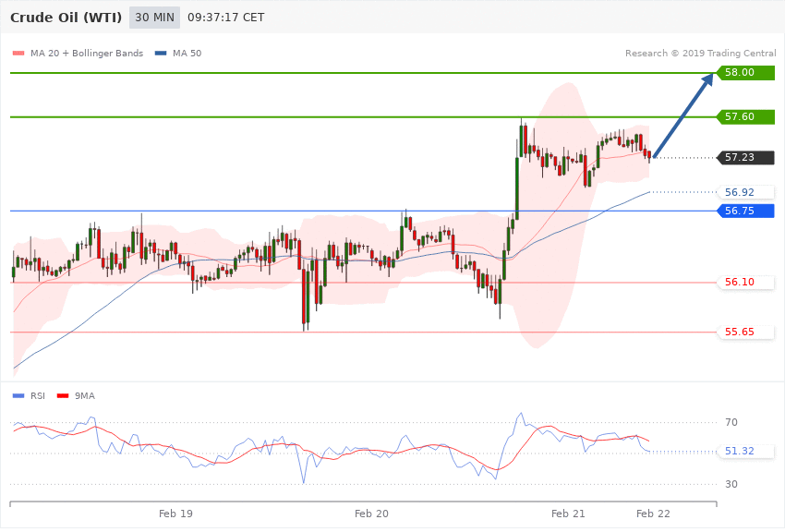785x532 pixels.
Task: Click the 58.00 green resistance price tag
Action: coord(746,73)
